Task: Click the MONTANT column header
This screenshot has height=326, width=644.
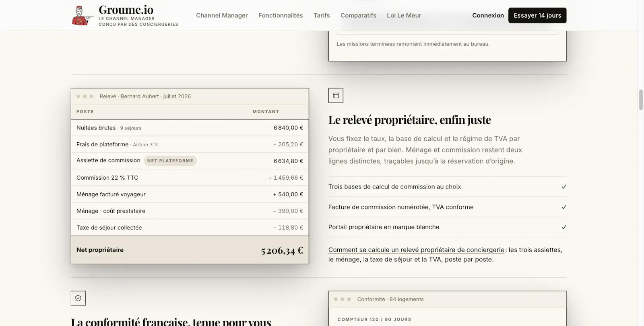Action: (266, 112)
